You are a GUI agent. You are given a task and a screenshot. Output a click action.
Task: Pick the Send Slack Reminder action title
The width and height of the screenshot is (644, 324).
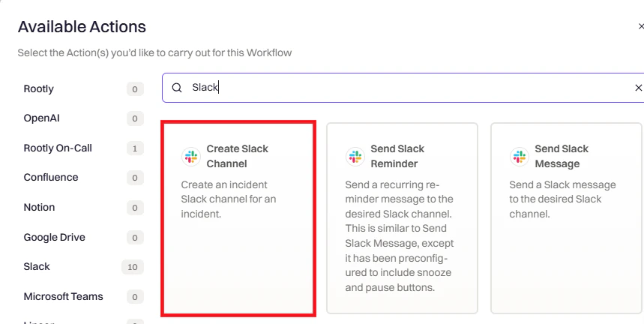397,156
